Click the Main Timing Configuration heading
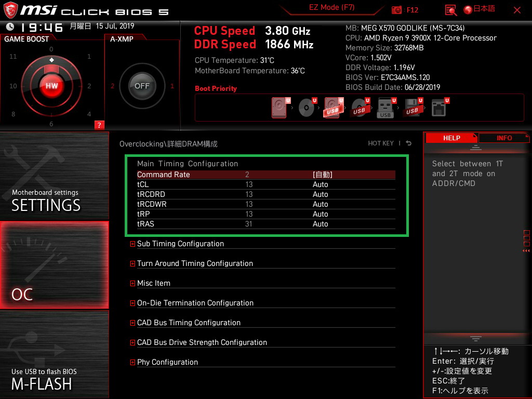The width and height of the screenshot is (532, 399). (x=187, y=164)
